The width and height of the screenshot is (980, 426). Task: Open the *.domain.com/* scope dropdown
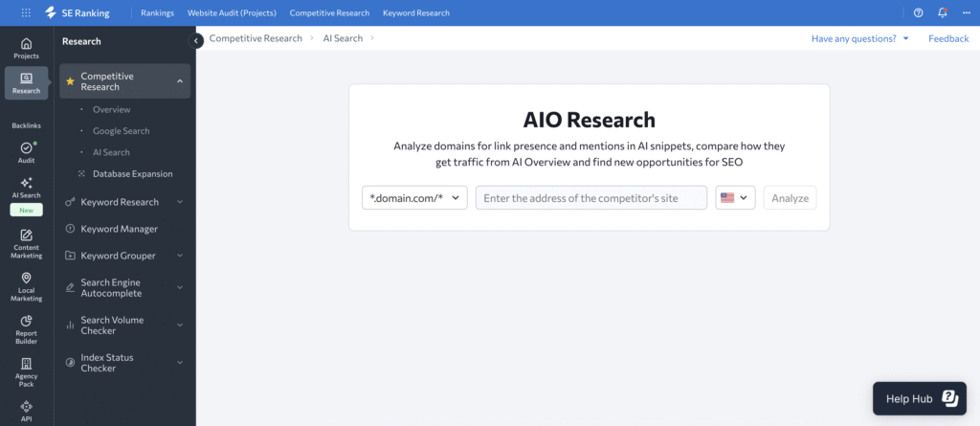[414, 198]
